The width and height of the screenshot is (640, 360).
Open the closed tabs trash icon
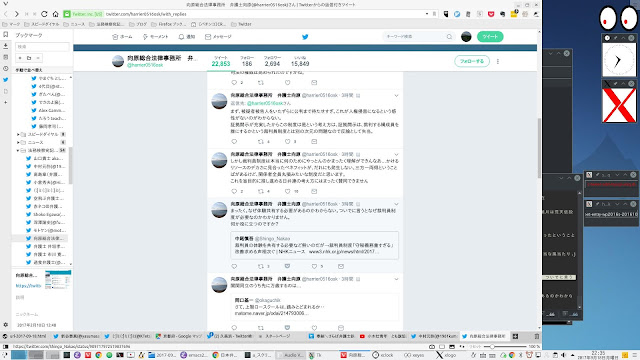pyautogui.click(x=537, y=336)
